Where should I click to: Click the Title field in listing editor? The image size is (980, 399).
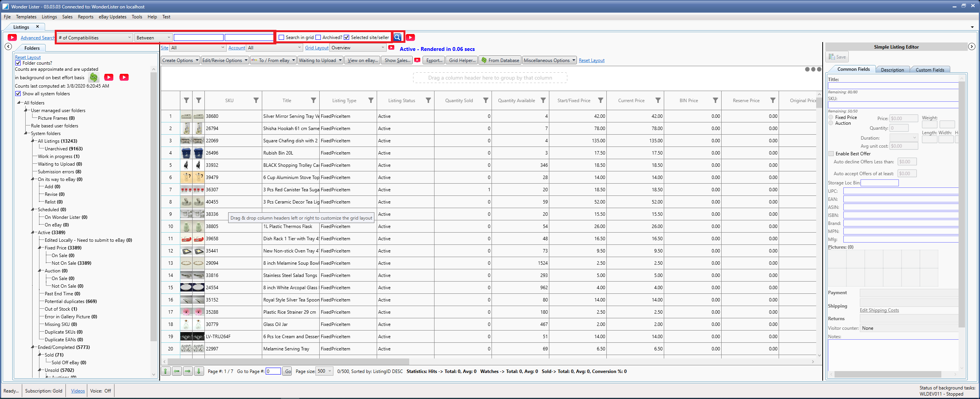coord(894,86)
